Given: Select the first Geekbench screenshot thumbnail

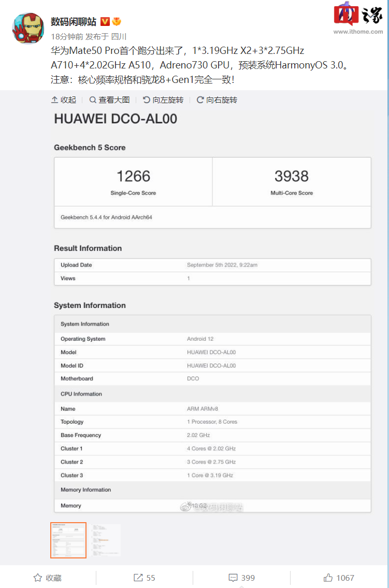Looking at the screenshot, I should click(x=68, y=540).
